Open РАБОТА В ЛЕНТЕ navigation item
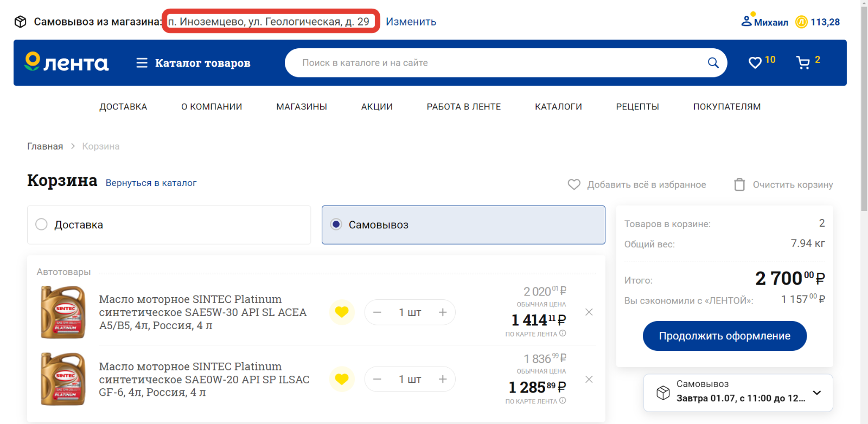 464,107
